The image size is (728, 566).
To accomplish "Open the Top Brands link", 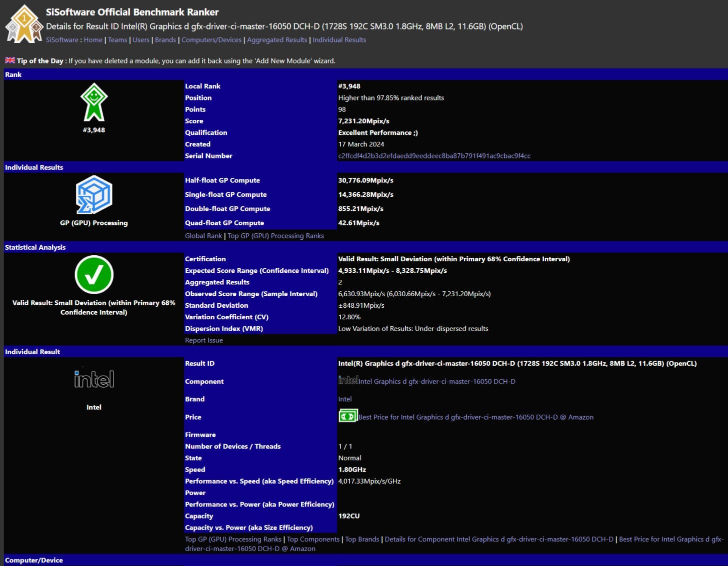I will pos(361,539).
